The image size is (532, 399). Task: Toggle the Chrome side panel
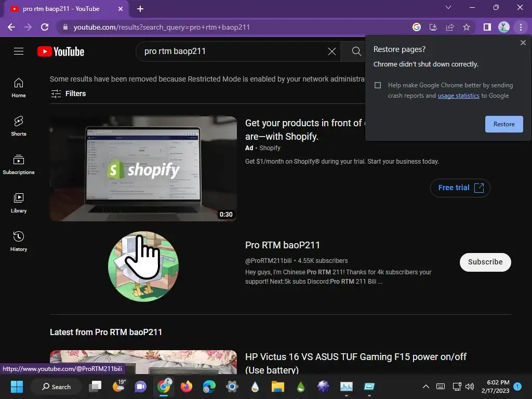coord(487,27)
